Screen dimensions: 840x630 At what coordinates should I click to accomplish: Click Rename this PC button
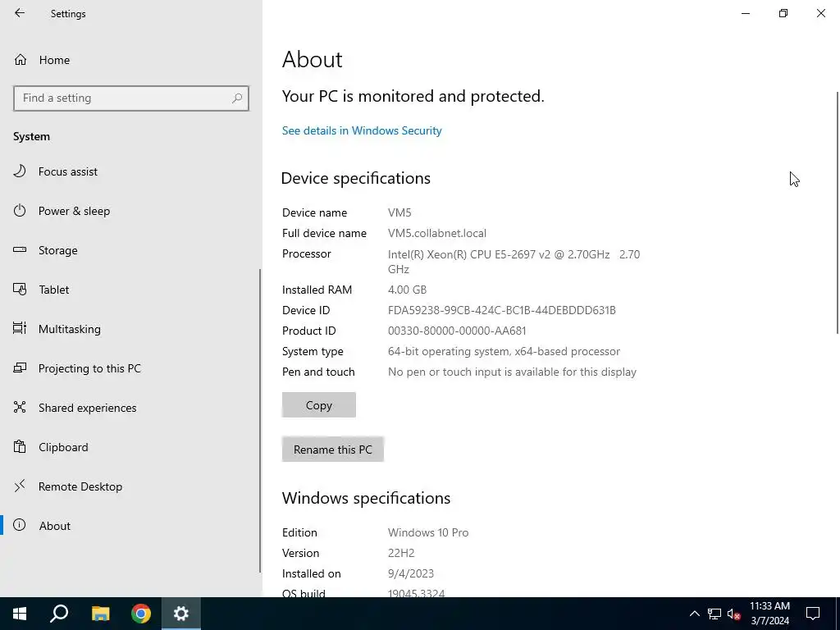333,450
